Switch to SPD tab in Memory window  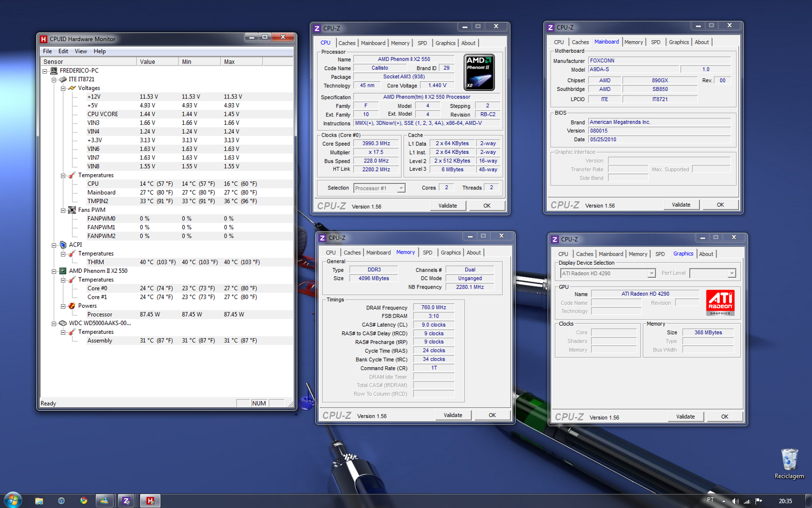pos(428,252)
